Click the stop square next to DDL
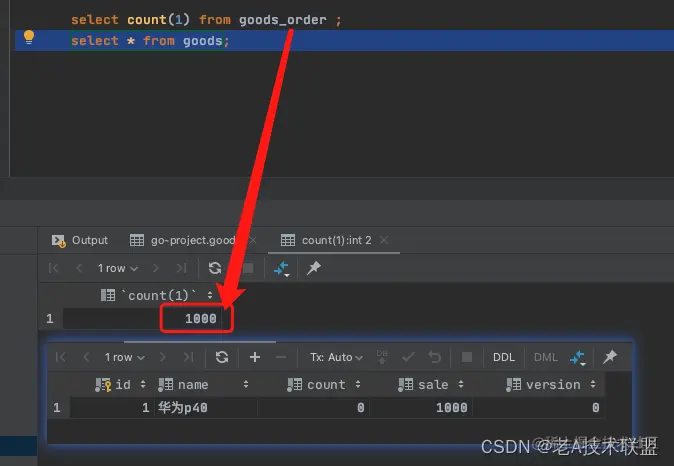Image resolution: width=674 pixels, height=466 pixels. point(467,357)
